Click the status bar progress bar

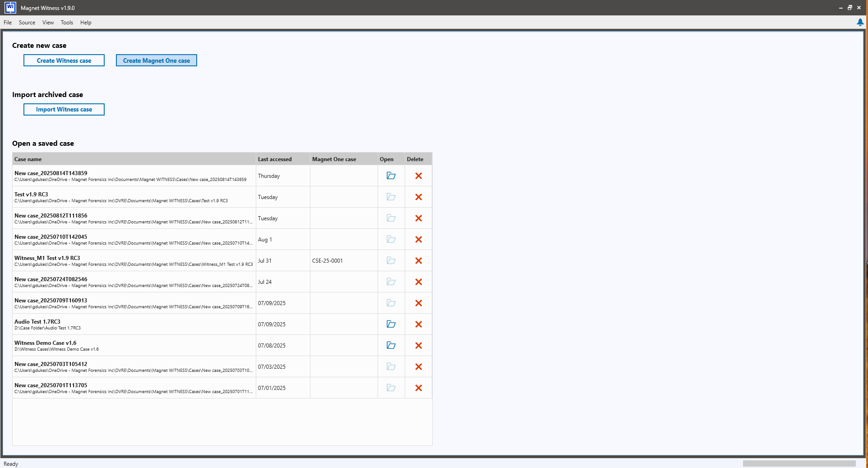(799, 463)
